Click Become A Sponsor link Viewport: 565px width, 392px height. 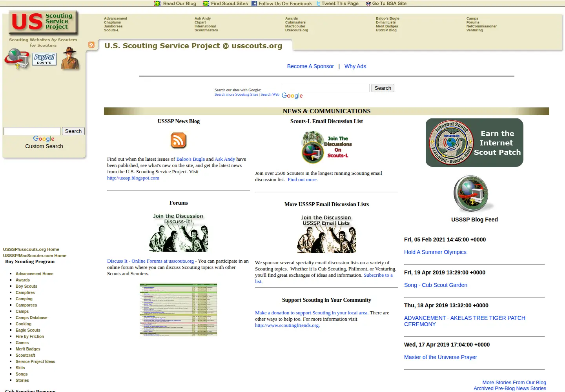(310, 66)
